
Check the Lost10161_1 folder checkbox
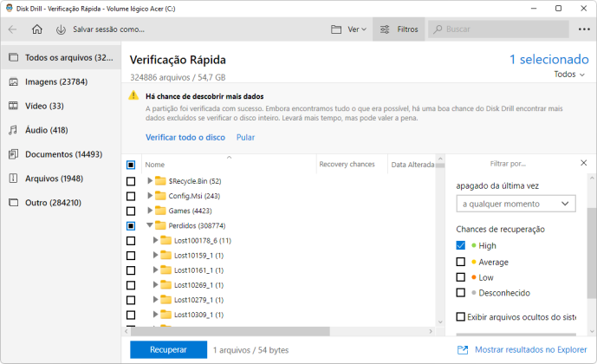pyautogui.click(x=131, y=270)
